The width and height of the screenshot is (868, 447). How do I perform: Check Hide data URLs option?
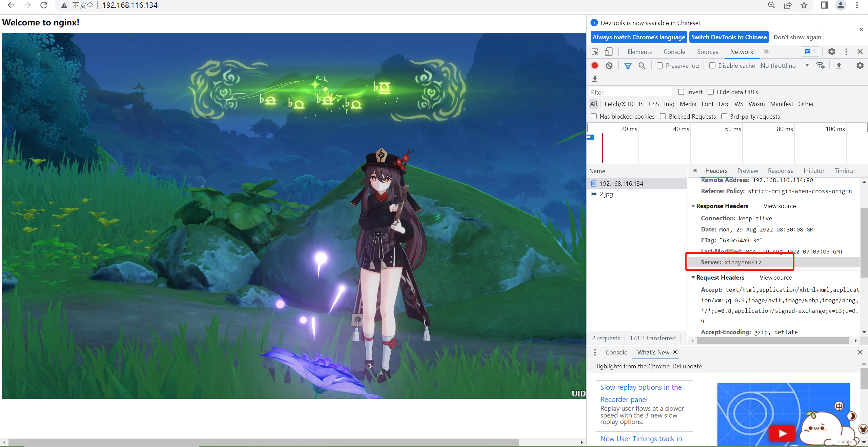tap(711, 92)
